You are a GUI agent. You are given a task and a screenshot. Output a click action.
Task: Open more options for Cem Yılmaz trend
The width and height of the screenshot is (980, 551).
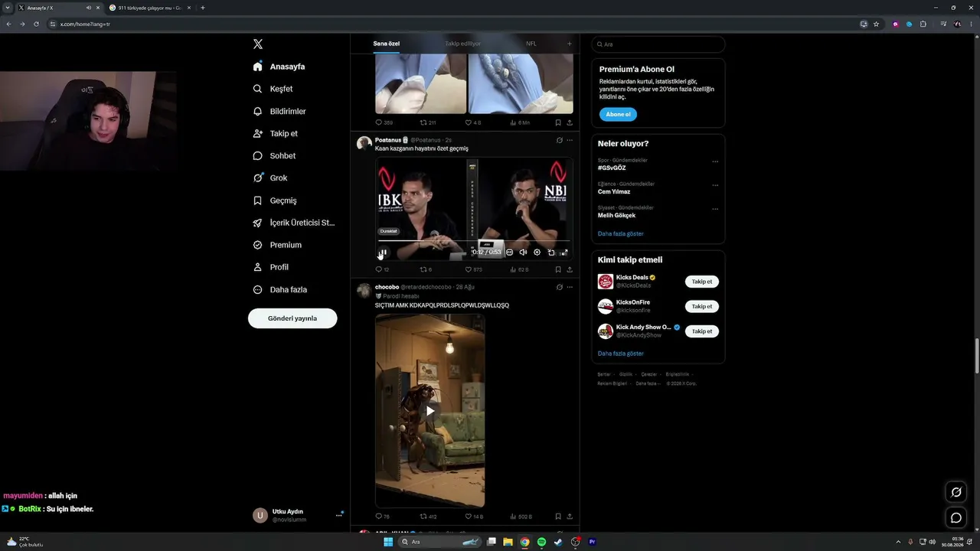pos(715,185)
